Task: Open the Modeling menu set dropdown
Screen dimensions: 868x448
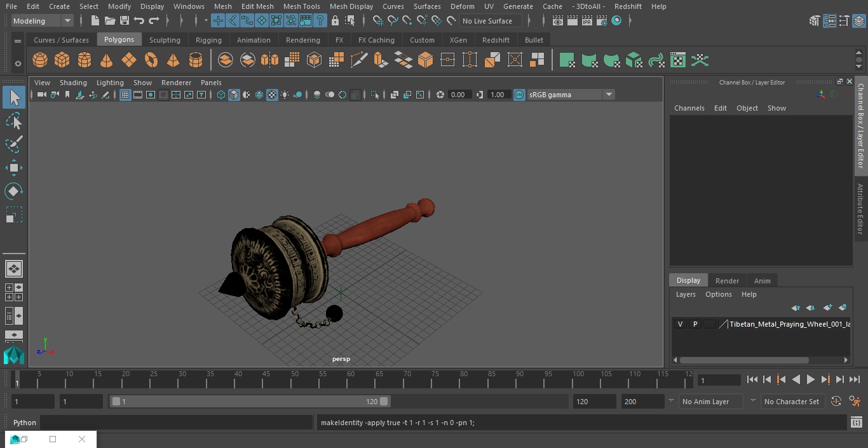Action: pos(42,21)
